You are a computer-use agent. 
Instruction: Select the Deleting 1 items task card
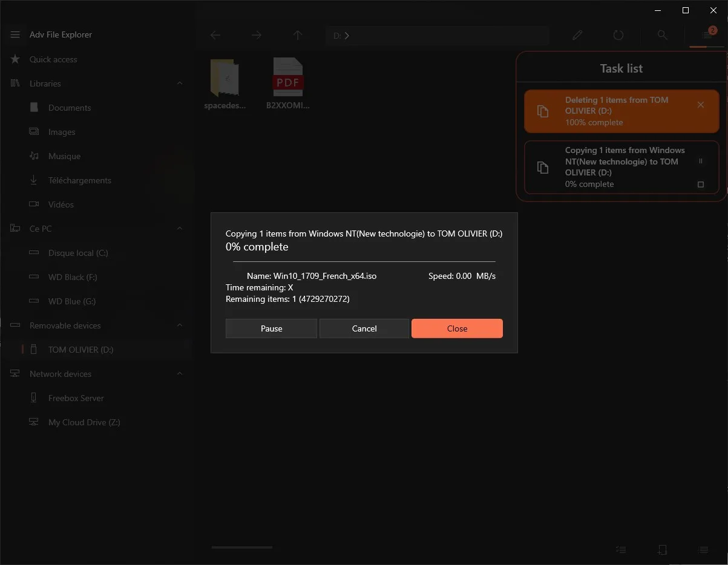click(x=621, y=111)
